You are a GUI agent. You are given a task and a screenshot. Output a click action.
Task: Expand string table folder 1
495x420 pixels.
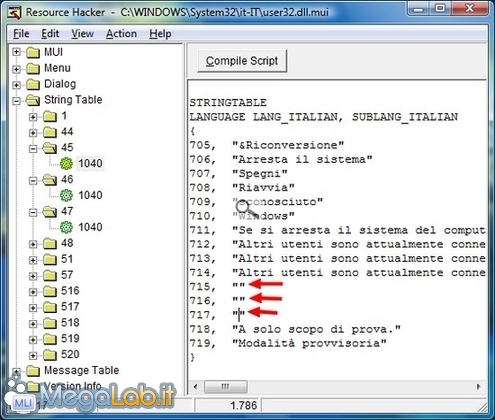pyautogui.click(x=33, y=117)
